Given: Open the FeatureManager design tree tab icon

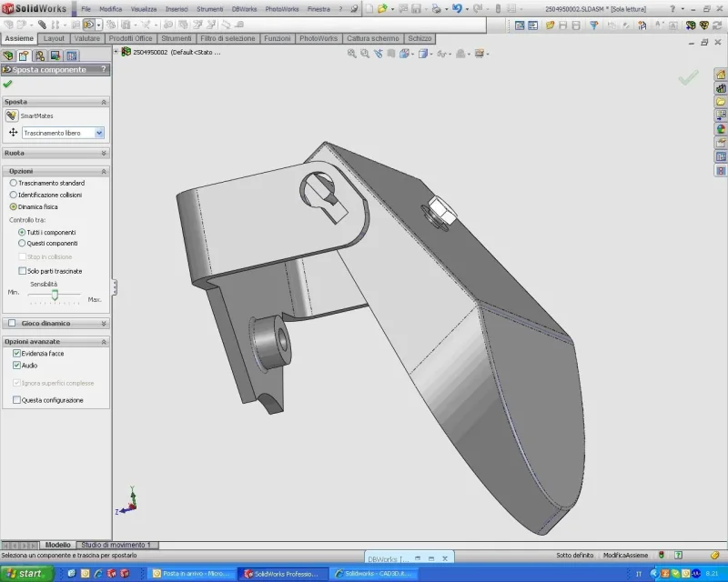Looking at the screenshot, I should tap(8, 55).
